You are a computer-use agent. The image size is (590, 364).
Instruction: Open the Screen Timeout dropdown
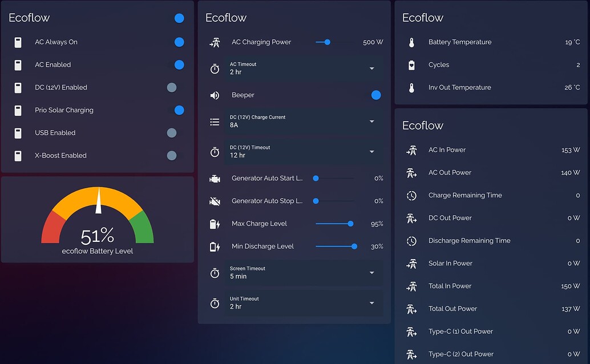click(x=304, y=273)
